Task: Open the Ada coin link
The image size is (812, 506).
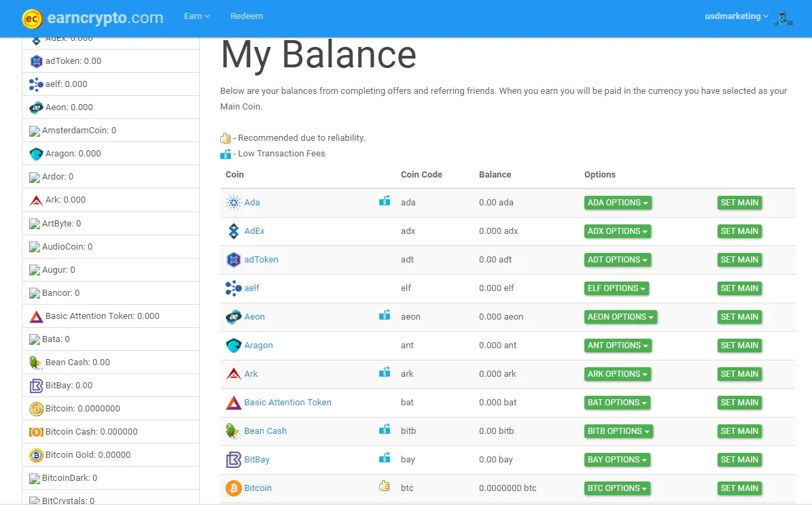Action: [x=251, y=203]
